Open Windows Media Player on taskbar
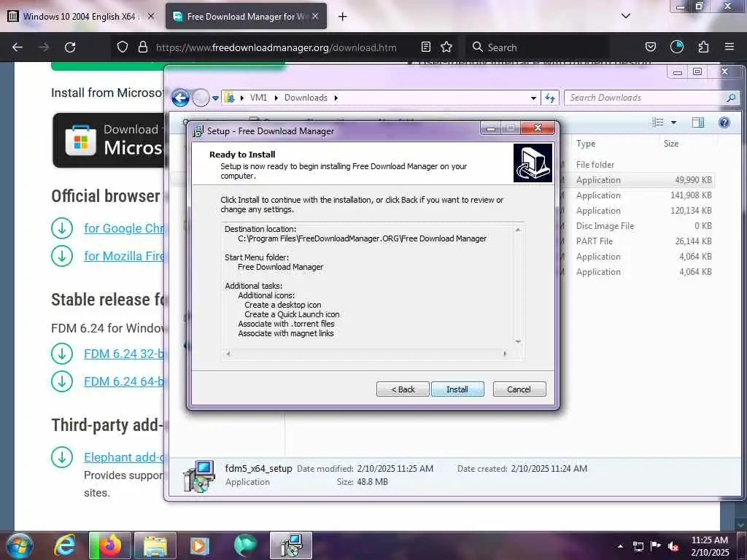The width and height of the screenshot is (747, 560). (x=199, y=545)
